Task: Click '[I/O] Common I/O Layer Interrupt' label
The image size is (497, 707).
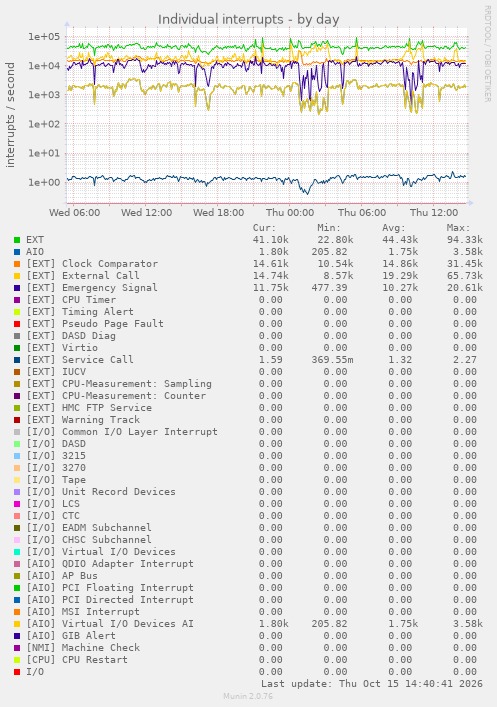Action: pyautogui.click(x=122, y=432)
